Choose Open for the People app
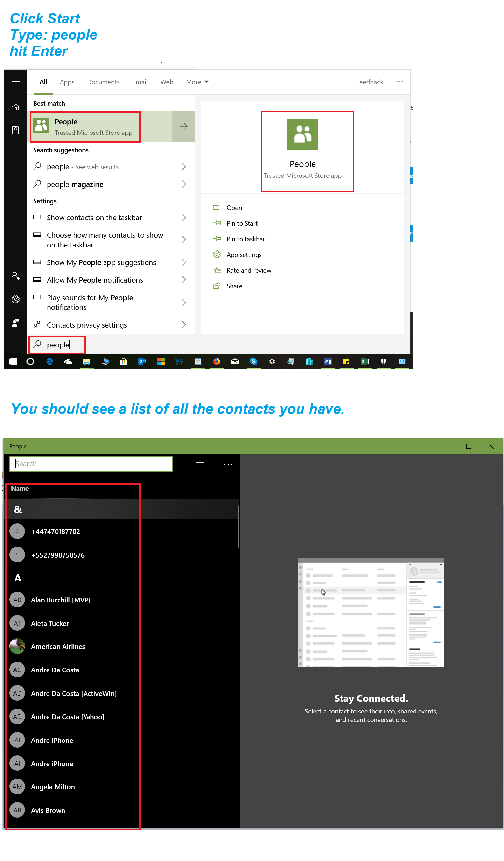Screen dimensions: 504x861 tap(234, 208)
